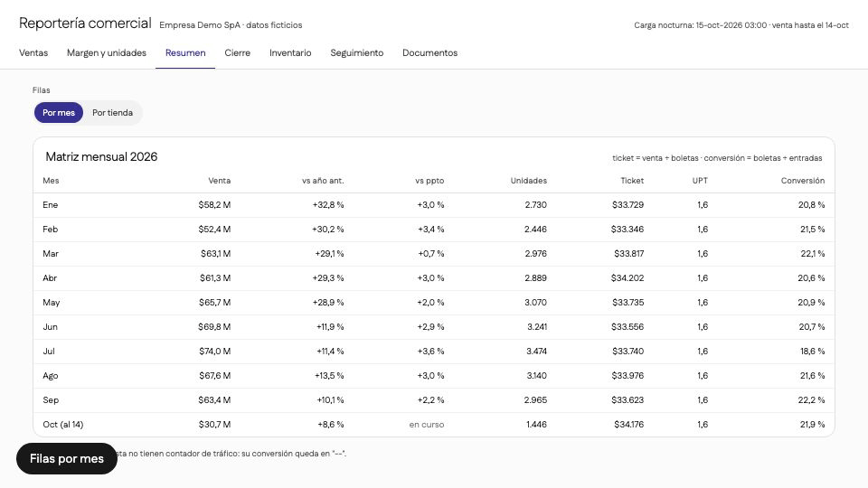Go to the Cierre tab

238,52
